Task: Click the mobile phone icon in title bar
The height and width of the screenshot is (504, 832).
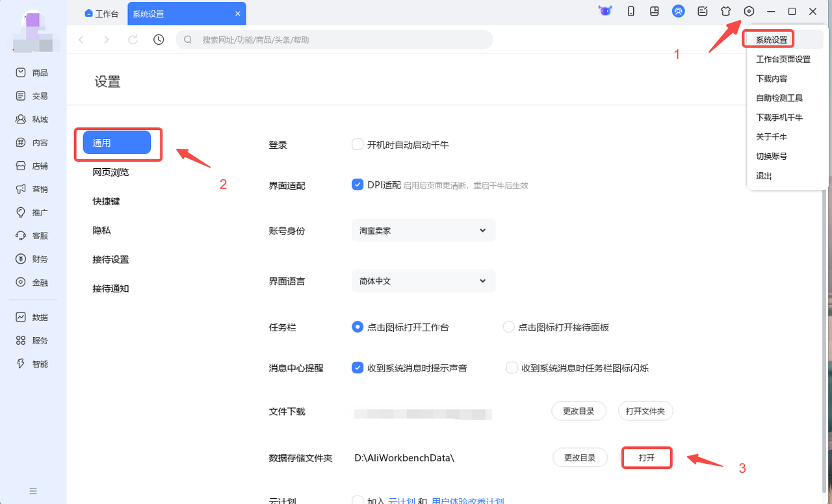Action: [x=630, y=11]
